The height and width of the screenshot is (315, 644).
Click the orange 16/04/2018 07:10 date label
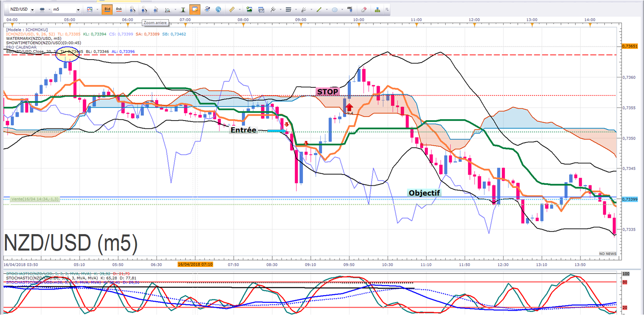pyautogui.click(x=195, y=264)
